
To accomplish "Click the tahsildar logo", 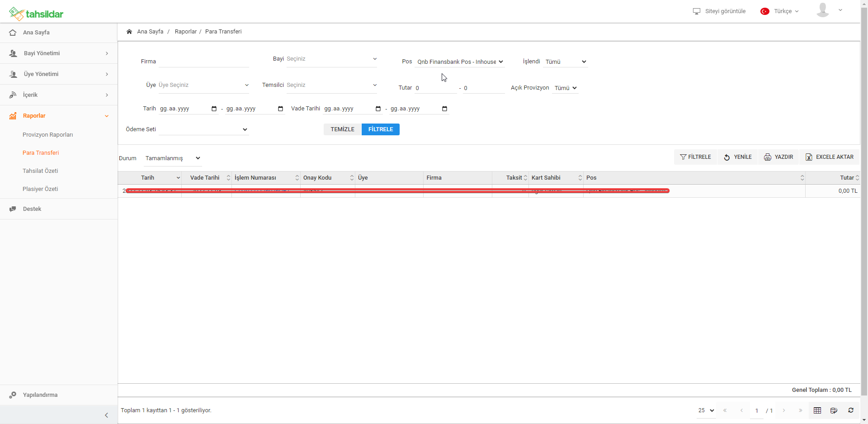I will 36,14.
